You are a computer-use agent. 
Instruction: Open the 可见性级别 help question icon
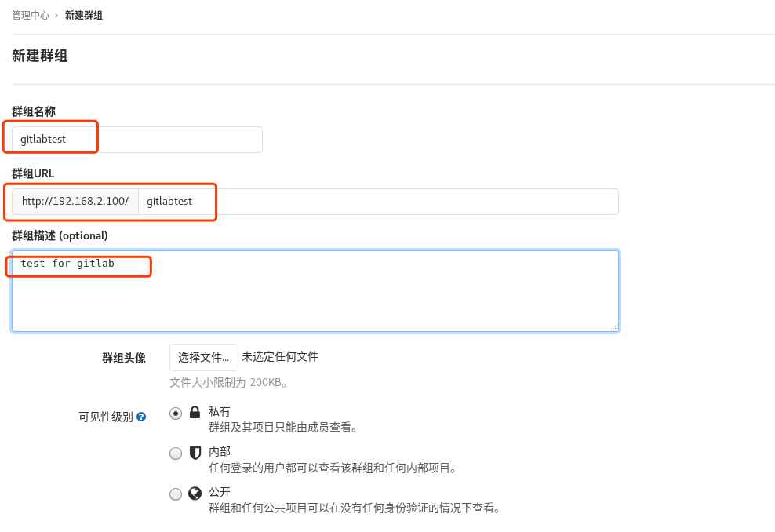pyautogui.click(x=140, y=417)
